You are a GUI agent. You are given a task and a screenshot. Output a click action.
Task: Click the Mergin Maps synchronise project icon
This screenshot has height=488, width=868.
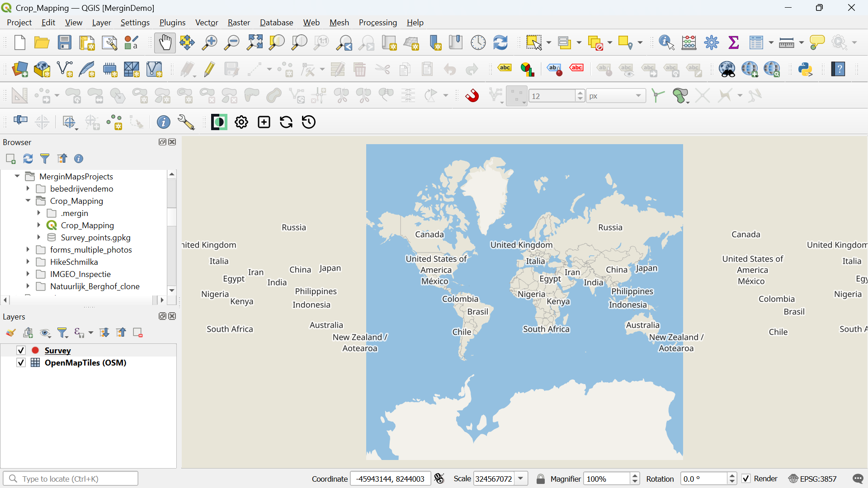point(286,122)
